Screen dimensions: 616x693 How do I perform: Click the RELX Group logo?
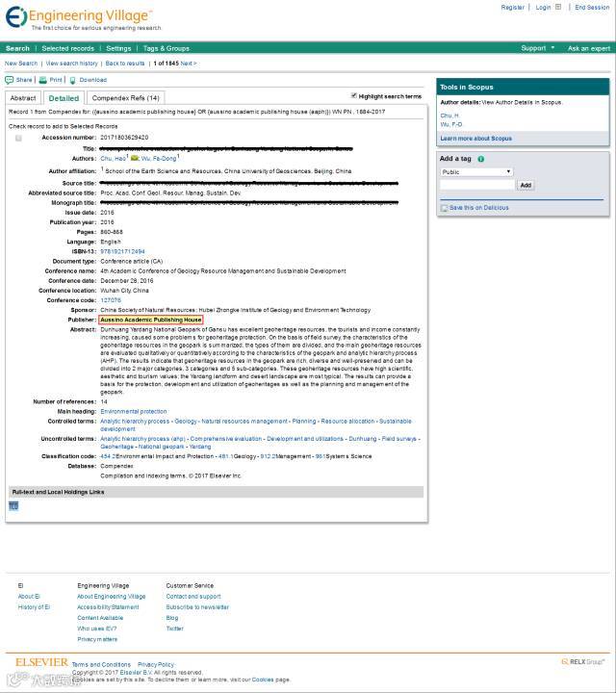(583, 661)
